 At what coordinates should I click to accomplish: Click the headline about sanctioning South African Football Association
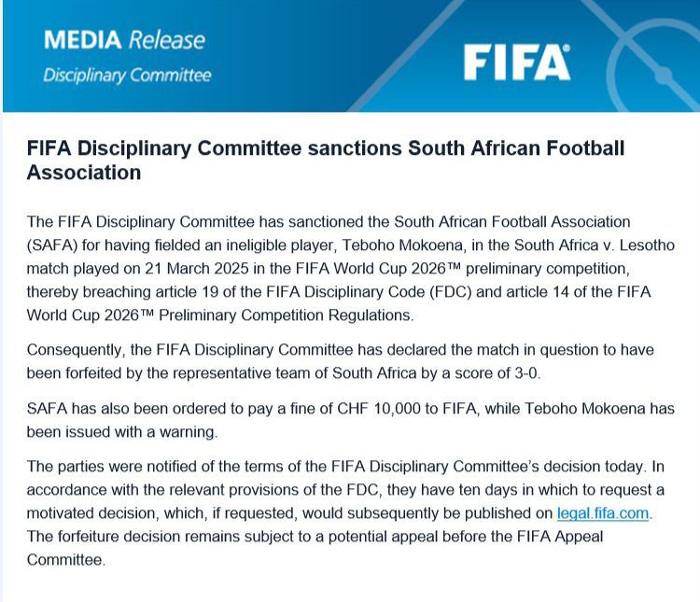pyautogui.click(x=325, y=160)
